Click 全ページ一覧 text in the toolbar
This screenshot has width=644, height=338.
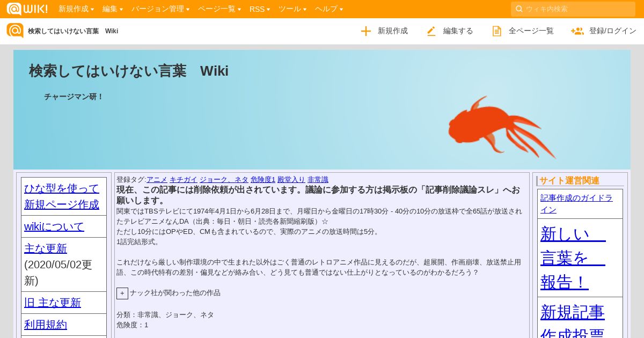pyautogui.click(x=531, y=31)
